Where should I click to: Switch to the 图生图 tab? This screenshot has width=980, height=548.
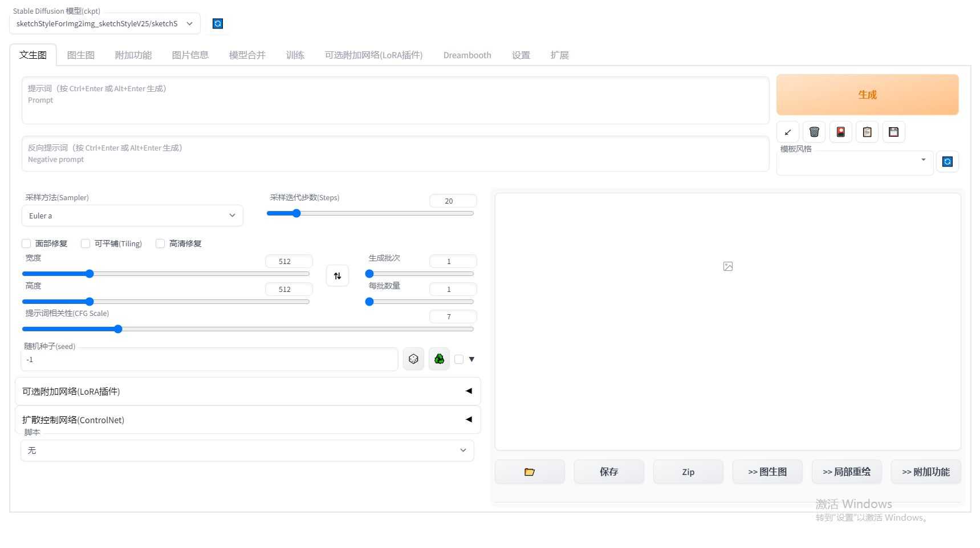click(81, 55)
